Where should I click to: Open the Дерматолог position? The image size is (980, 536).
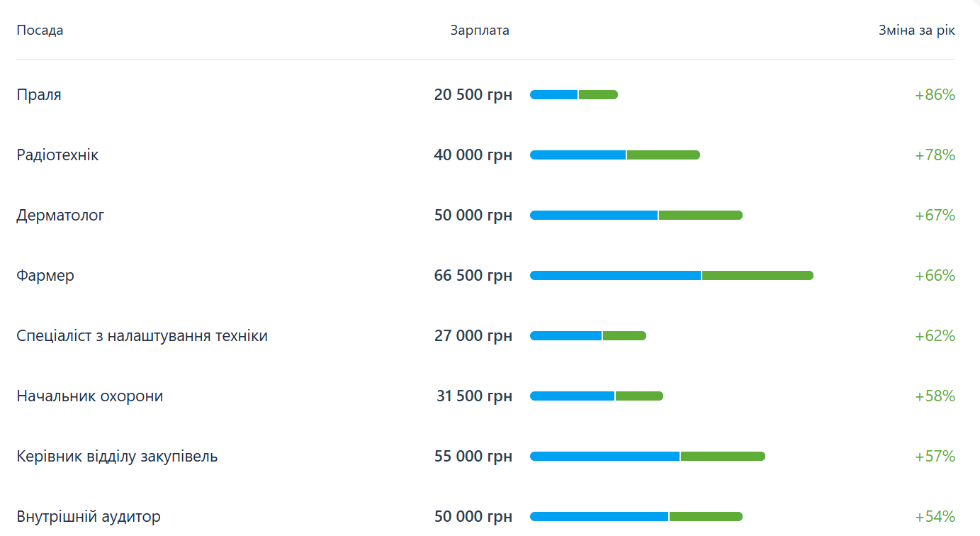click(x=60, y=216)
